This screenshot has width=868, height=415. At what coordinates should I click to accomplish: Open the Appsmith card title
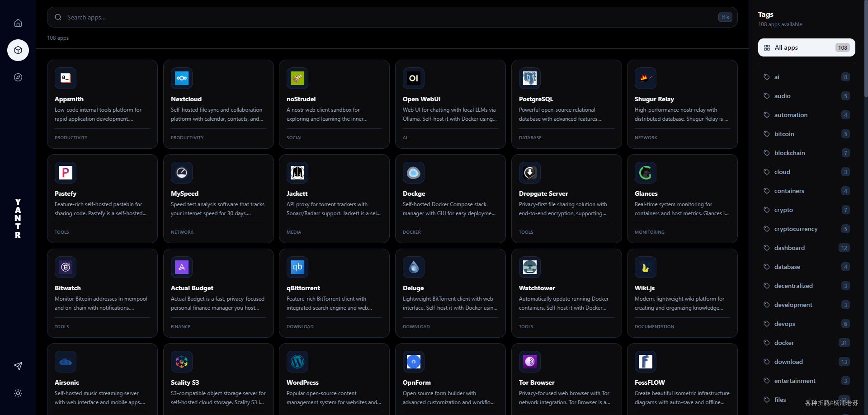tap(69, 99)
